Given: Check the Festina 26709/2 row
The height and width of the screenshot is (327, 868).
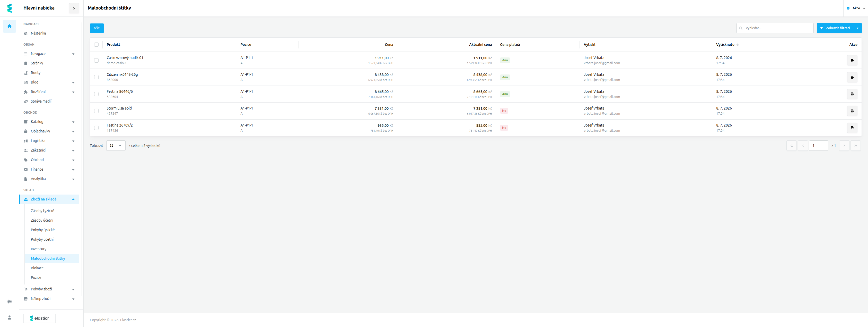Looking at the screenshot, I should 96,128.
